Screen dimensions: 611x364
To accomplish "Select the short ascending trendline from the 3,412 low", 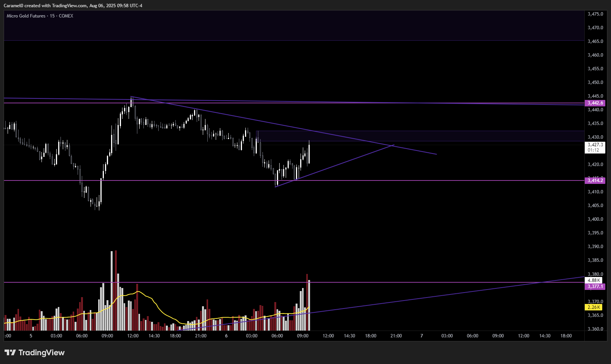I will (x=335, y=166).
